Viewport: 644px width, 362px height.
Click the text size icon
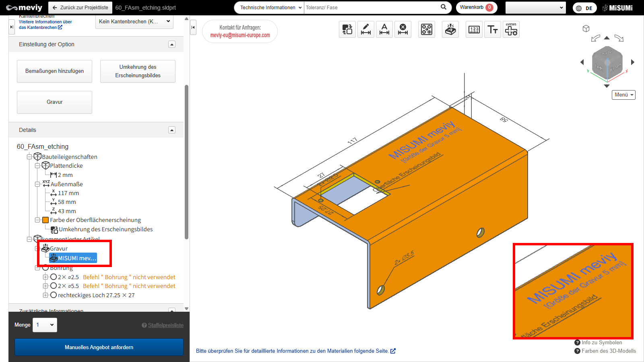(493, 29)
